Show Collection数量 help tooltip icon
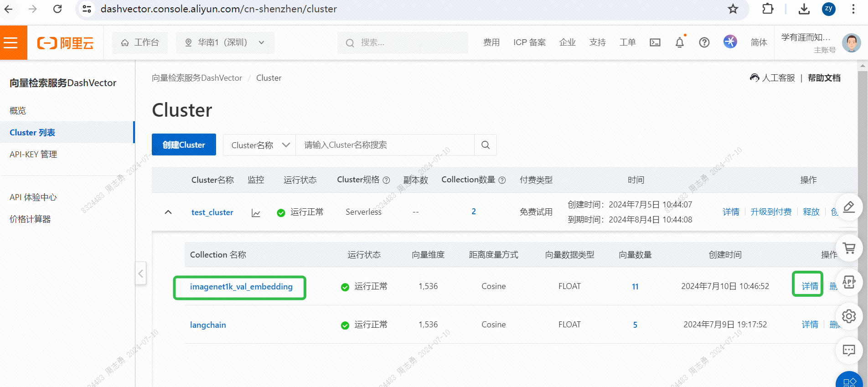868x387 pixels. 502,180
